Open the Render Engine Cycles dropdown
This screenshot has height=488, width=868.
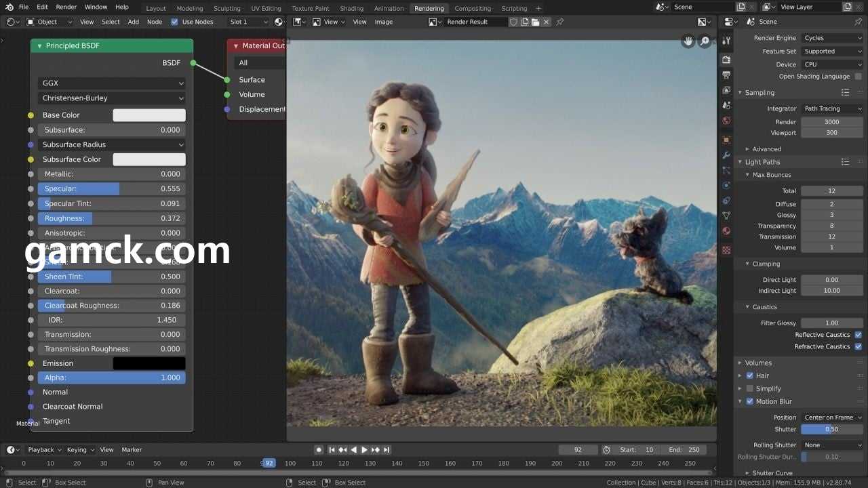[x=832, y=38]
